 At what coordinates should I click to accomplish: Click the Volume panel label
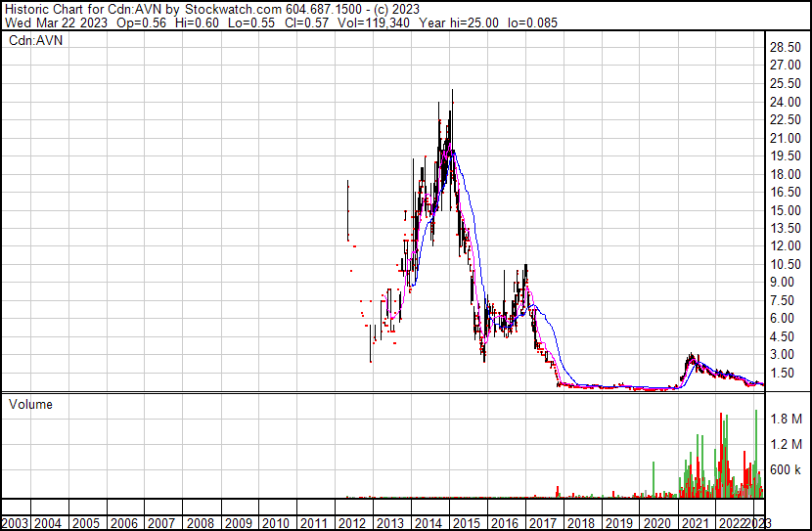tap(30, 404)
